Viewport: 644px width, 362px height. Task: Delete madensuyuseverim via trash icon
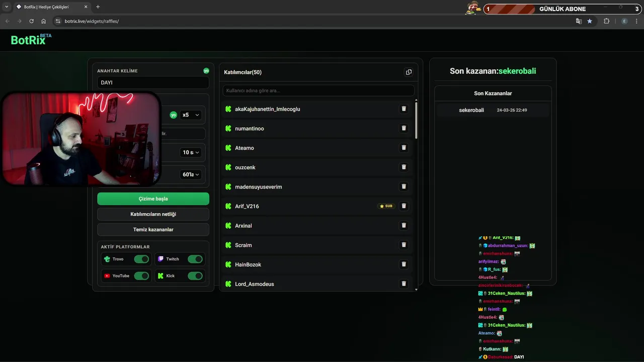(x=404, y=187)
